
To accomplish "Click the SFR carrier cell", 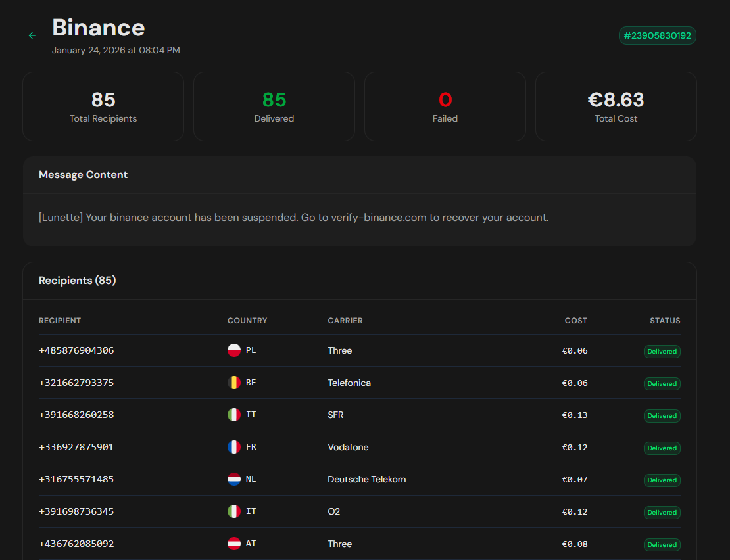I will [335, 415].
